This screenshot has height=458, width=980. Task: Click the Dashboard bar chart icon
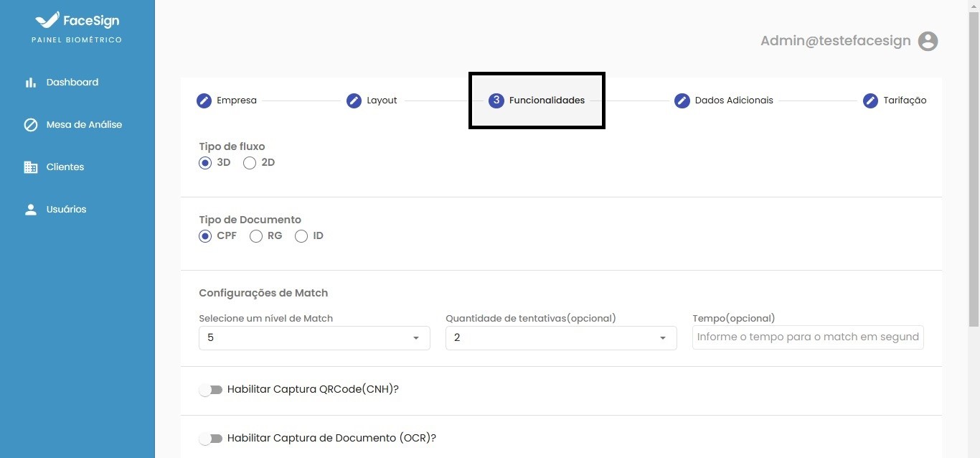(x=31, y=83)
